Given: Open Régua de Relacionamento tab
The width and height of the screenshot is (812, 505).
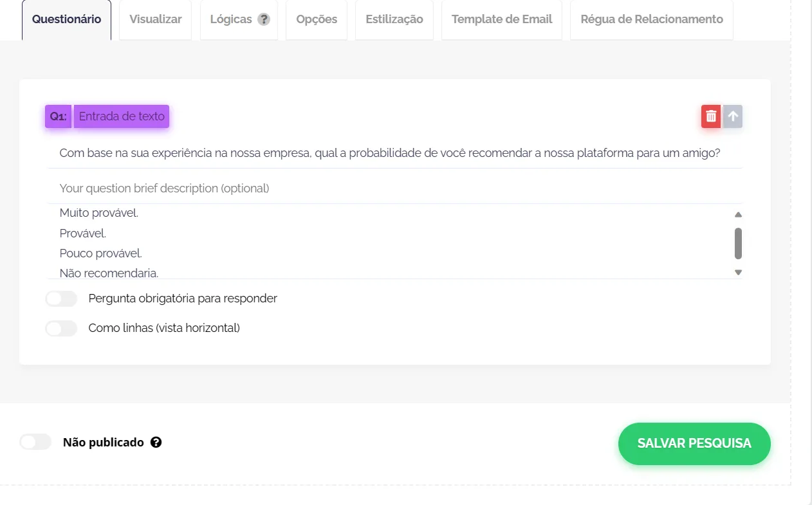Looking at the screenshot, I should tap(652, 19).
